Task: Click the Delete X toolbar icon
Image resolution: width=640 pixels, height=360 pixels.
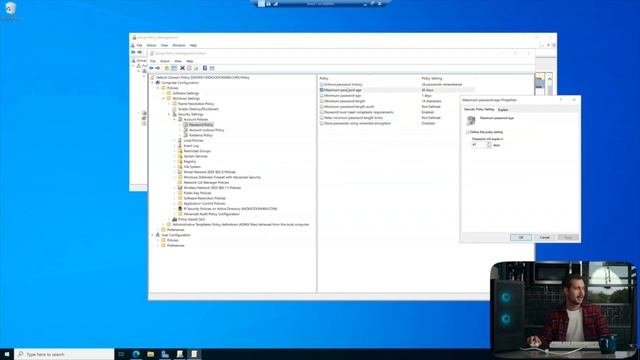Action: 182,68
